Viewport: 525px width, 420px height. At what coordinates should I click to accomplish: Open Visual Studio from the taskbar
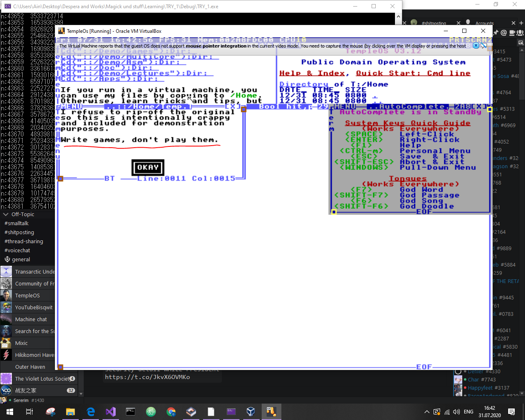coord(111,411)
